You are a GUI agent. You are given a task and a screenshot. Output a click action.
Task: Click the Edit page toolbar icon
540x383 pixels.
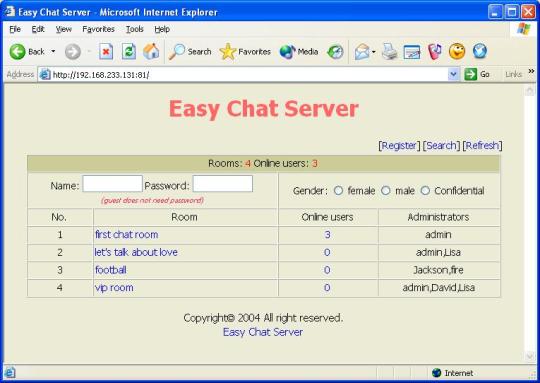(412, 52)
